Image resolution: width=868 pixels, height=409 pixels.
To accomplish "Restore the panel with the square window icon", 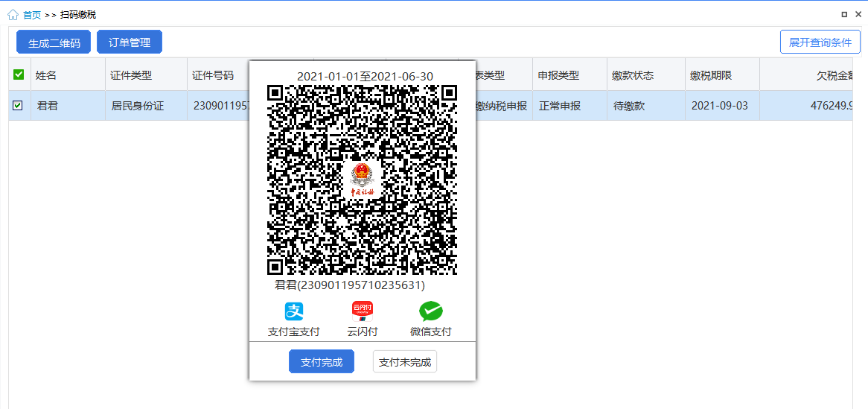I will click(844, 15).
